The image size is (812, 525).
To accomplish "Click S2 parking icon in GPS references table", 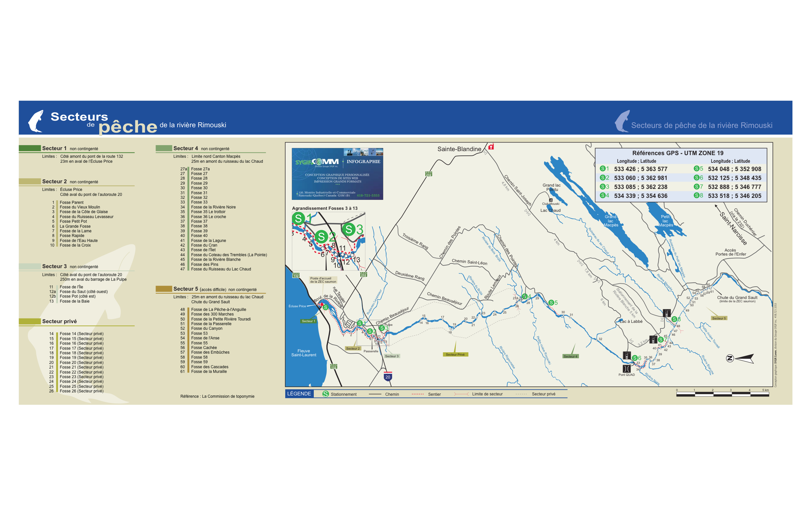I will [602, 178].
